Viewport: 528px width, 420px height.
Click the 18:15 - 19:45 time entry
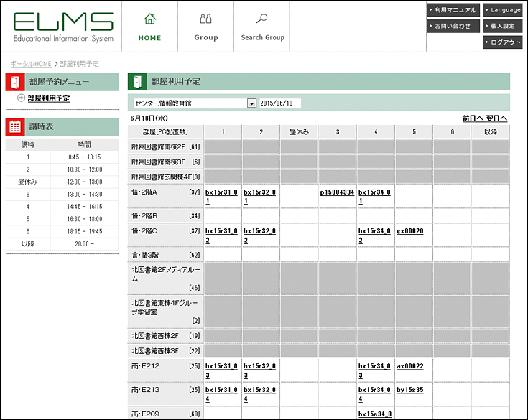click(85, 231)
